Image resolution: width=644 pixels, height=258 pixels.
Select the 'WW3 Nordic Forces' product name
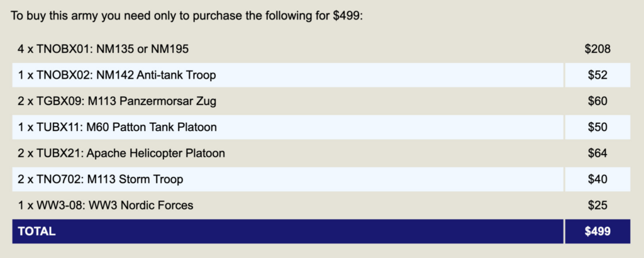pyautogui.click(x=141, y=205)
